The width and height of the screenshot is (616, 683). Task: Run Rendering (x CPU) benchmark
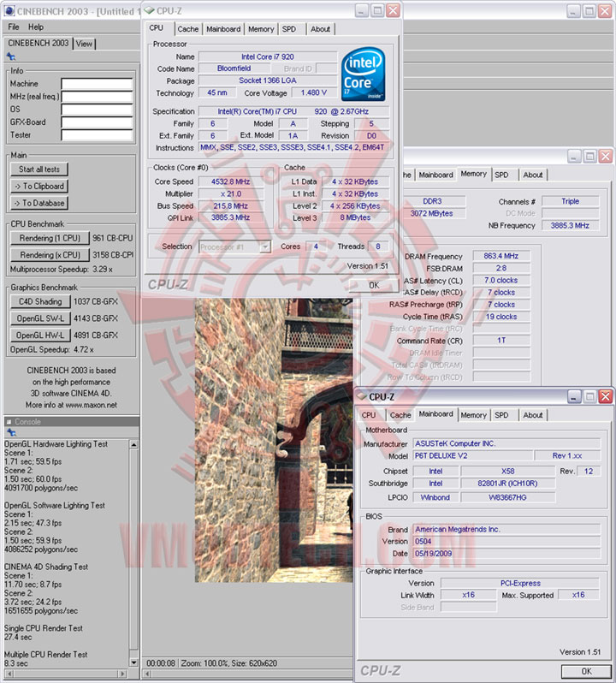point(50,255)
